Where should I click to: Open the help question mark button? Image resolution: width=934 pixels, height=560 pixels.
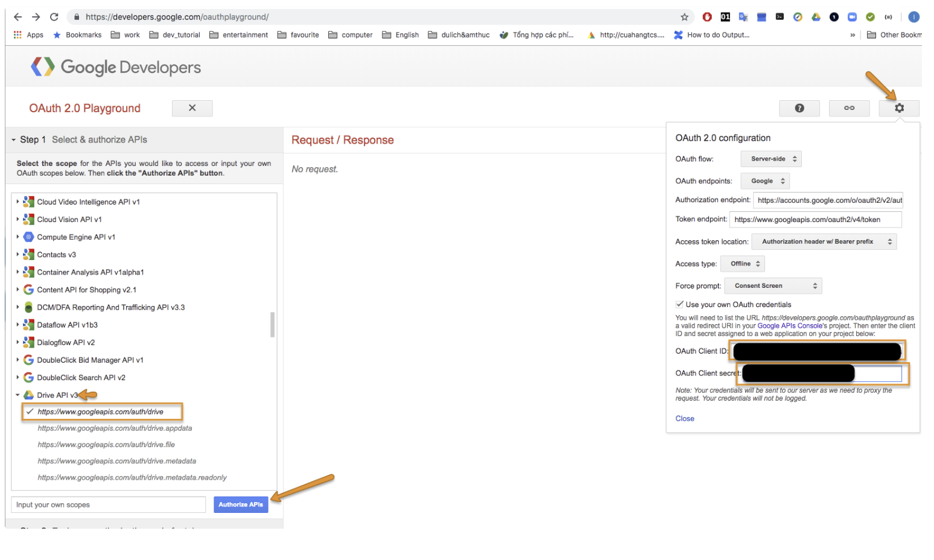tap(799, 108)
